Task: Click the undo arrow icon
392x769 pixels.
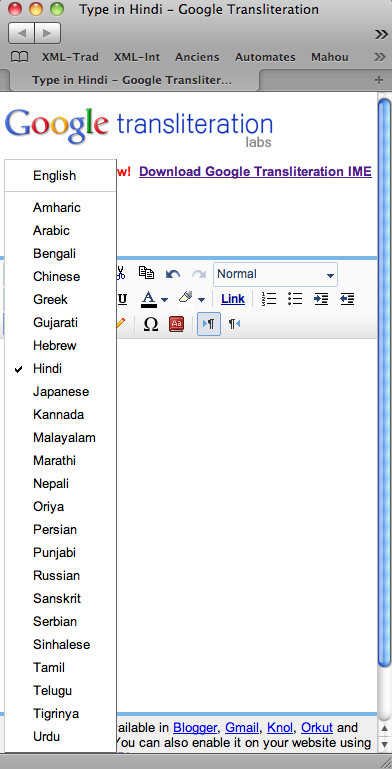Action: (173, 274)
